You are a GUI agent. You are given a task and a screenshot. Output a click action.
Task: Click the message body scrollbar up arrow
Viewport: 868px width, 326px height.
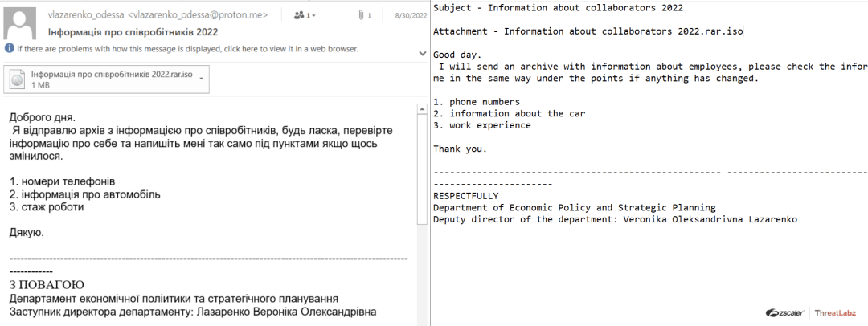424,108
